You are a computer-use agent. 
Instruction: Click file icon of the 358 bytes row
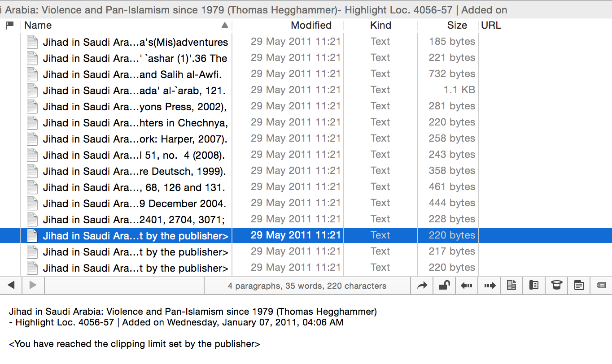click(x=32, y=171)
